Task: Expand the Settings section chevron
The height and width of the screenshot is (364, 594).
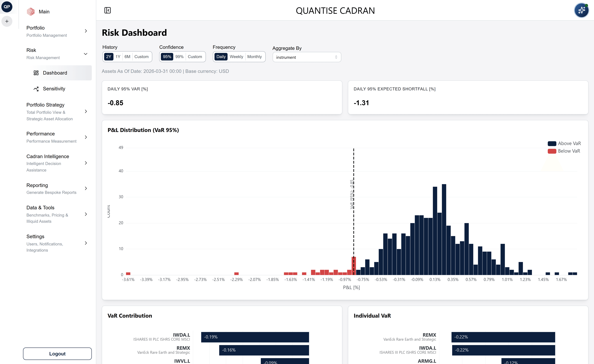Action: [x=86, y=243]
